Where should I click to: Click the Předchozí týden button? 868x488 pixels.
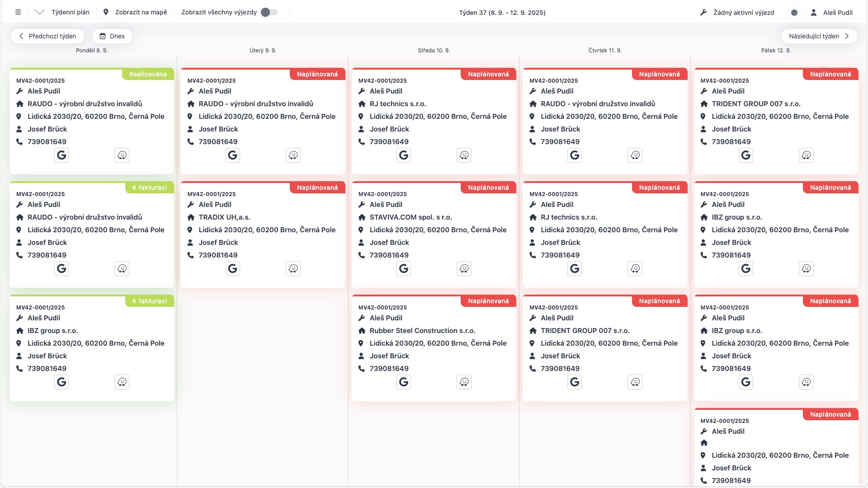tap(47, 36)
